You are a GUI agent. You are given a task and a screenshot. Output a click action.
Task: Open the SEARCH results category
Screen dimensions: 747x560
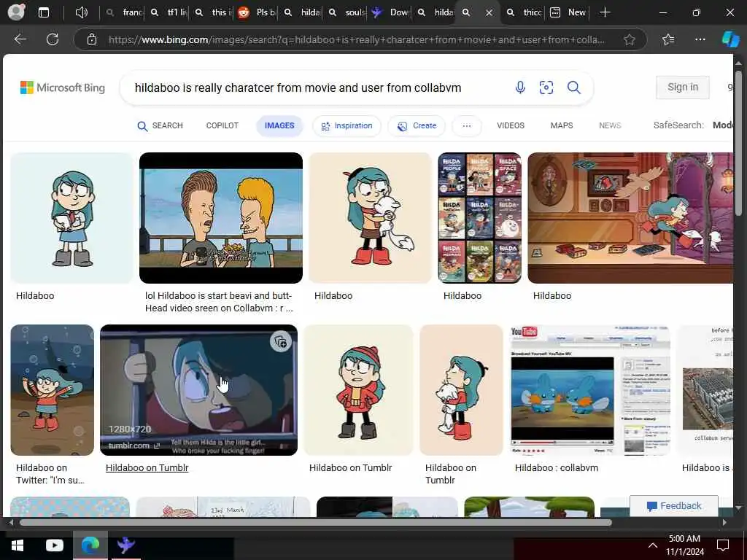pos(160,125)
